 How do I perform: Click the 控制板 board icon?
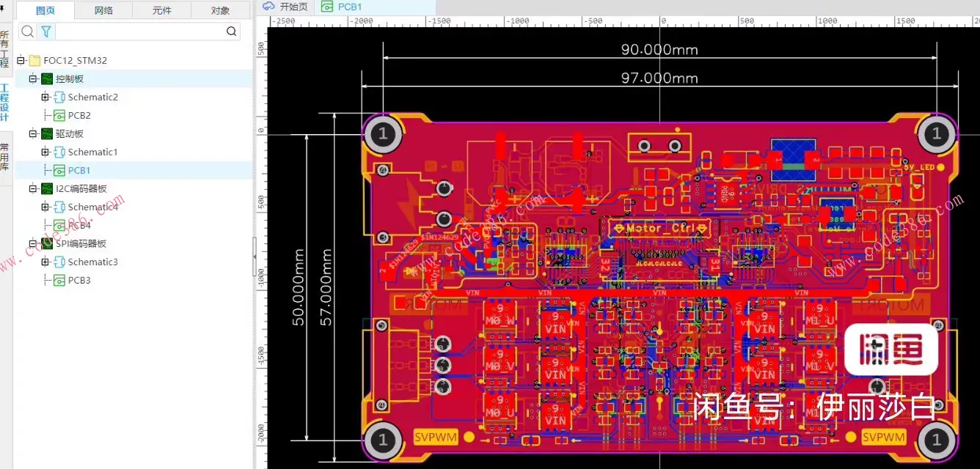[x=47, y=78]
